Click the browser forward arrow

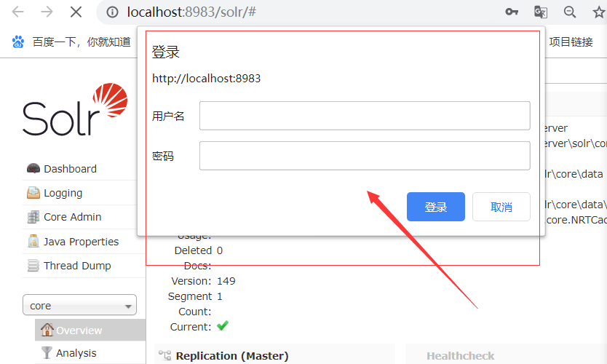[x=47, y=12]
